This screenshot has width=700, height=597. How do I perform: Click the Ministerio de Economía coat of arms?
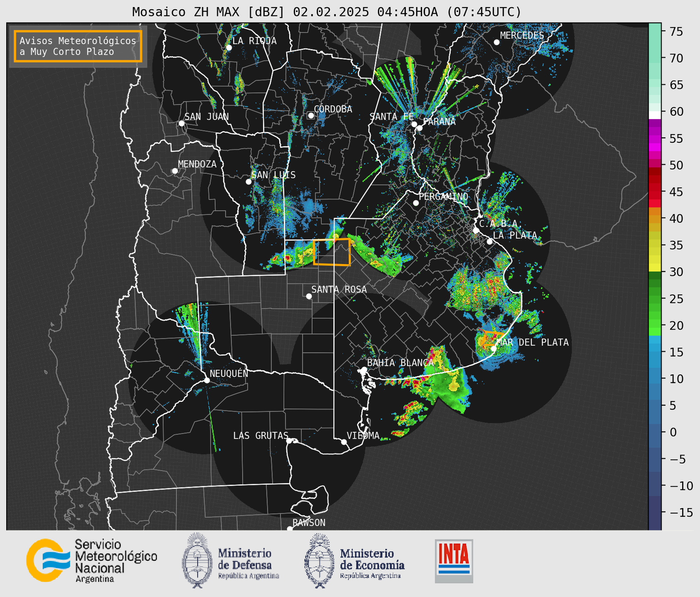click(x=319, y=560)
